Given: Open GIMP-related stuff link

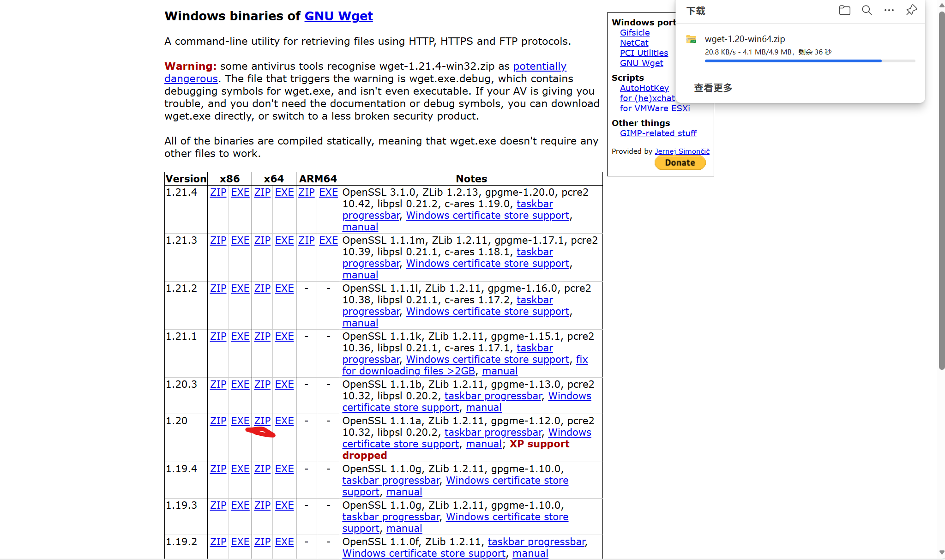Looking at the screenshot, I should click(658, 133).
